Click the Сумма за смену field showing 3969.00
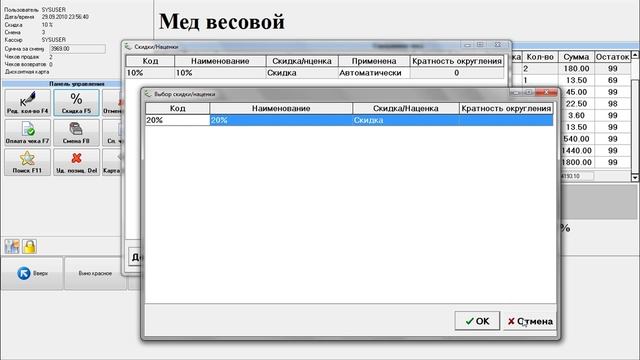Viewport: 640px width, 360px height. [77, 49]
